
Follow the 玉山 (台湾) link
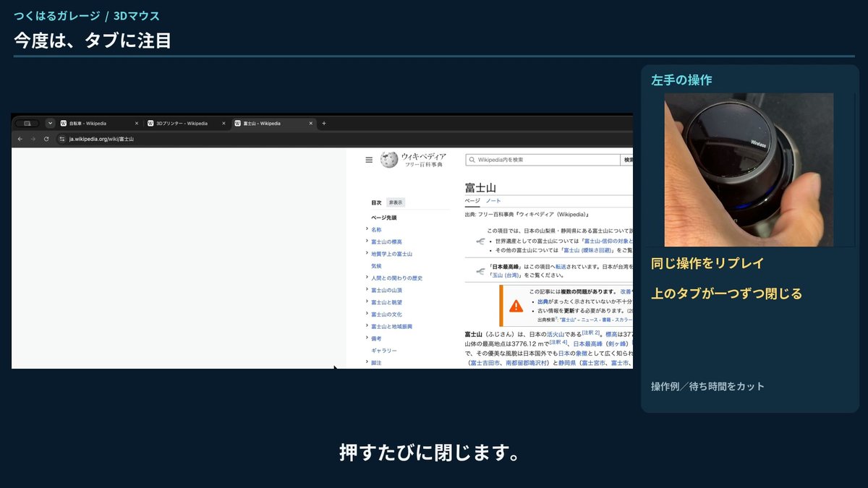click(x=506, y=275)
